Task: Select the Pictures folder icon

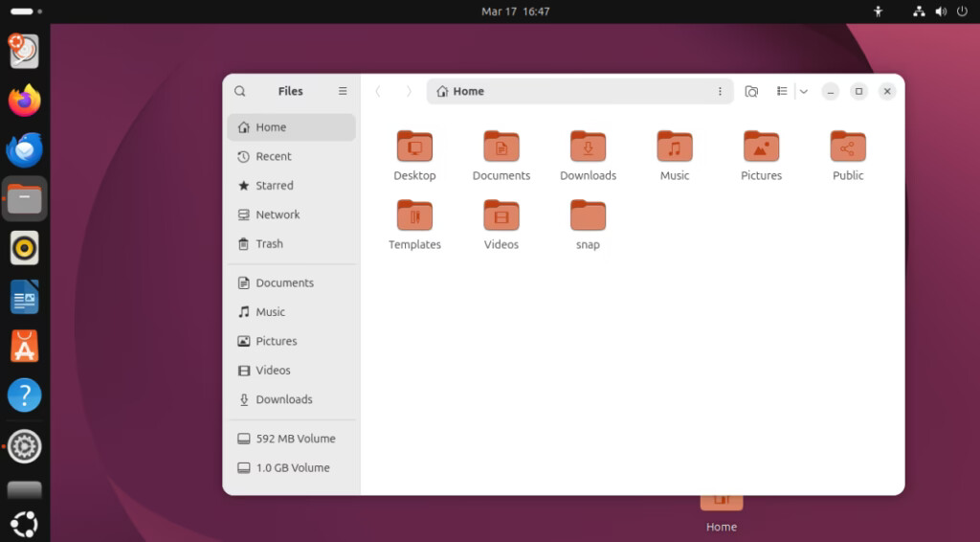Action: (761, 147)
